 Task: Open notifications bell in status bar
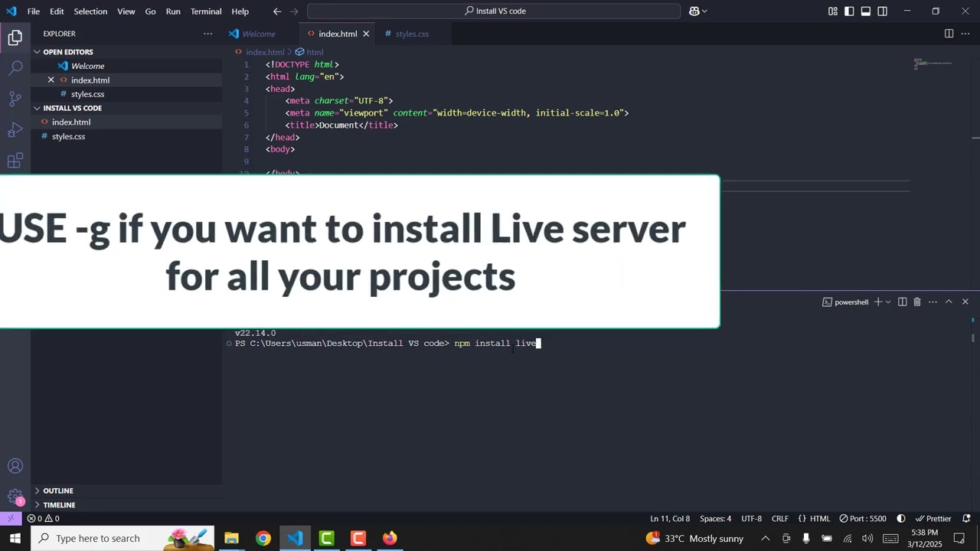(966, 518)
